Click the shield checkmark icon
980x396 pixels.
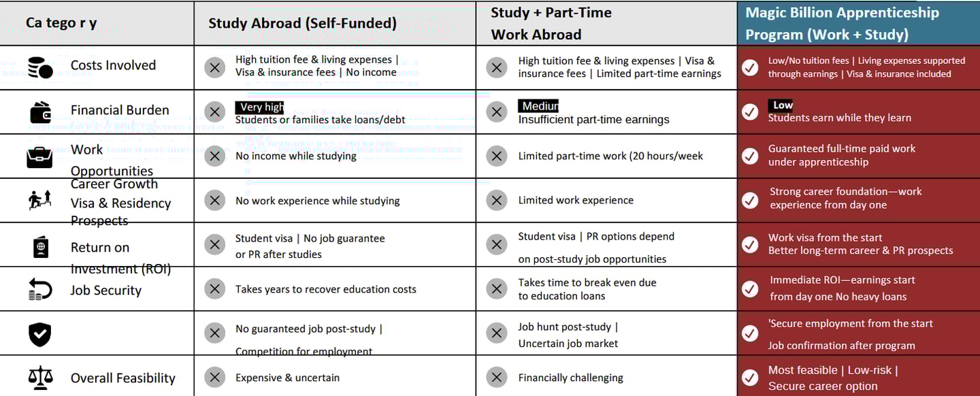[x=40, y=333]
